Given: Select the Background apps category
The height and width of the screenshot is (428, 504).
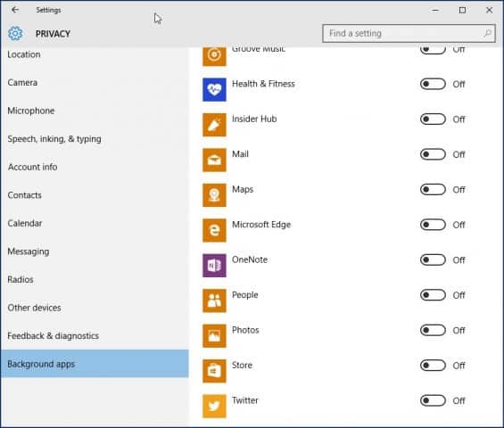Looking at the screenshot, I should [95, 364].
